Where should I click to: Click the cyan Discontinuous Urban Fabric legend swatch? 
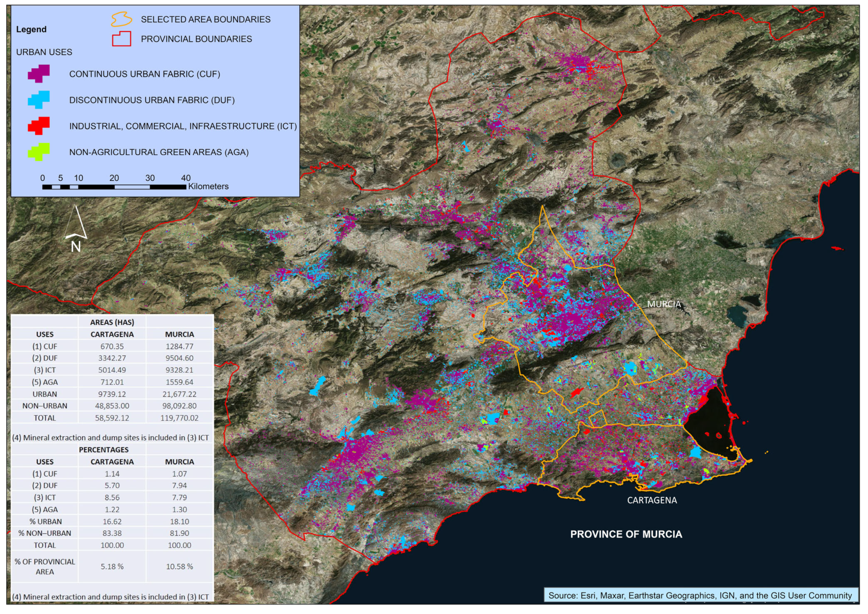pyautogui.click(x=39, y=100)
